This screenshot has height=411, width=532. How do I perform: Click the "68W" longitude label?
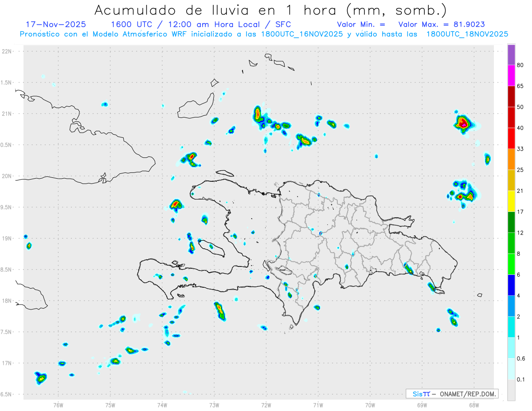click(474, 405)
